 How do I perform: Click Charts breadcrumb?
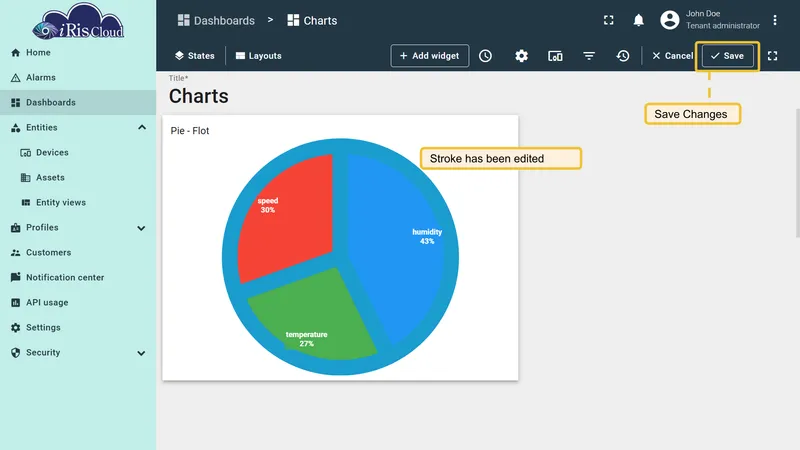[312, 20]
